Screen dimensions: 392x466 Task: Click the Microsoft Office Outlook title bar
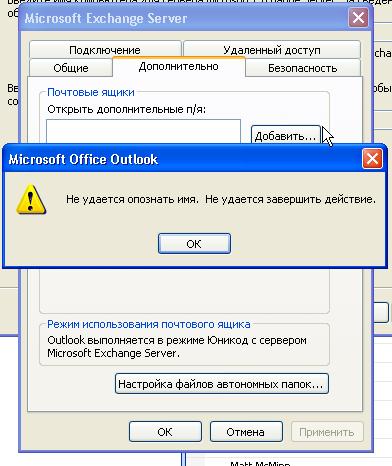pos(182,159)
